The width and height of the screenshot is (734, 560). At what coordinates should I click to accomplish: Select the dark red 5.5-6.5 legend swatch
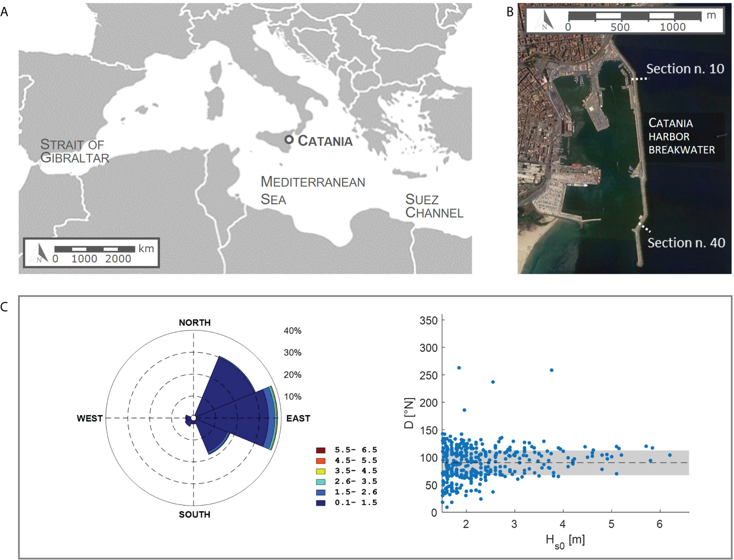tap(321, 450)
